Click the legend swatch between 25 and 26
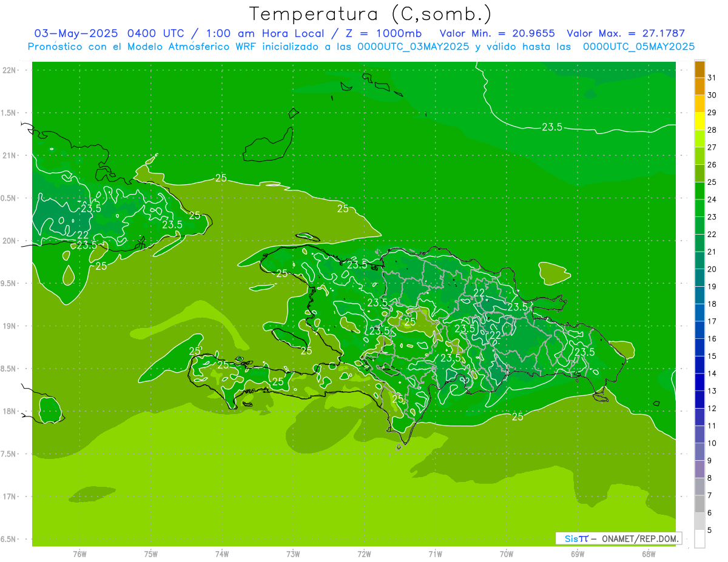 point(699,173)
